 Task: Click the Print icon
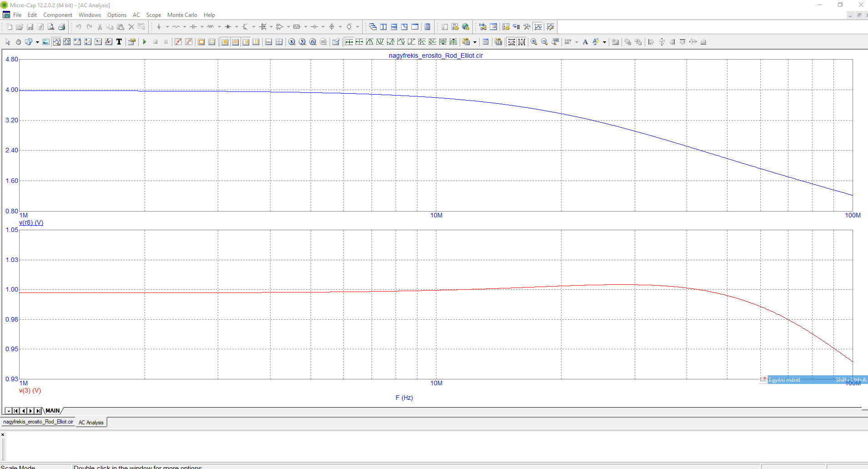[x=61, y=27]
